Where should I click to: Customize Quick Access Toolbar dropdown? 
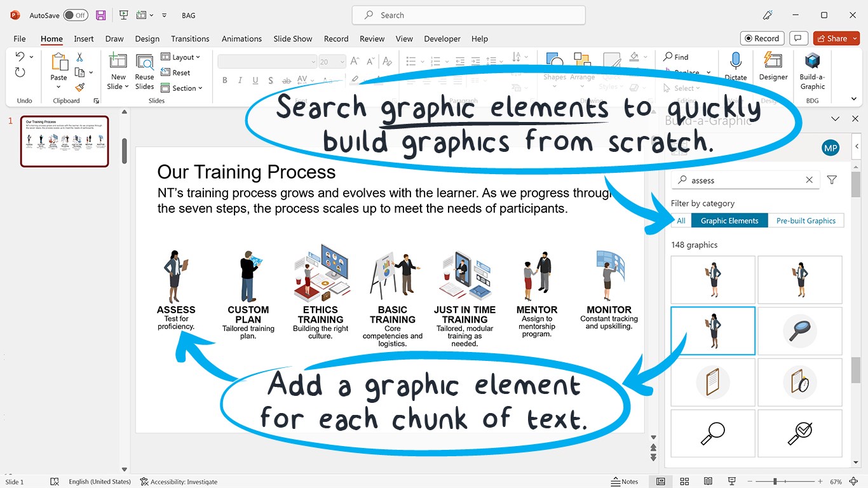coord(165,15)
